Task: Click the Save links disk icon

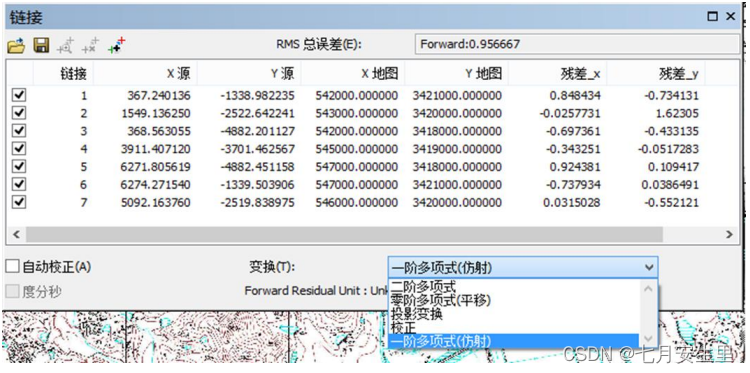Action: 41,45
